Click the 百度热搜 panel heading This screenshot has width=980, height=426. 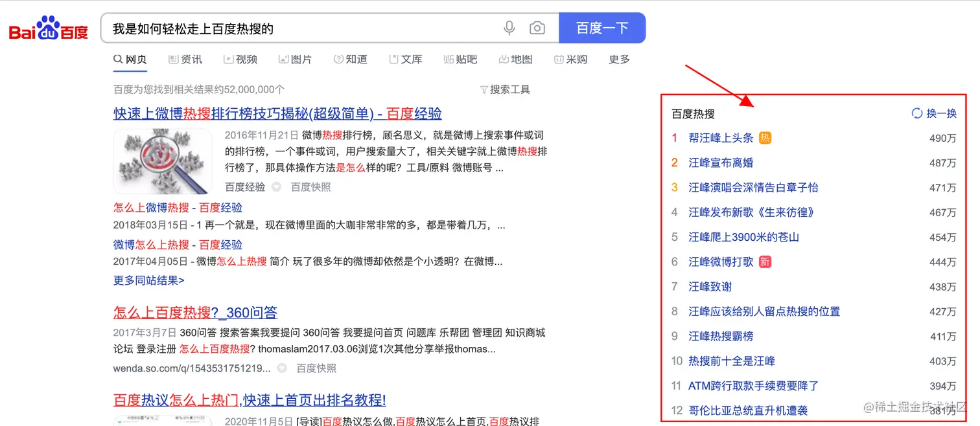693,114
